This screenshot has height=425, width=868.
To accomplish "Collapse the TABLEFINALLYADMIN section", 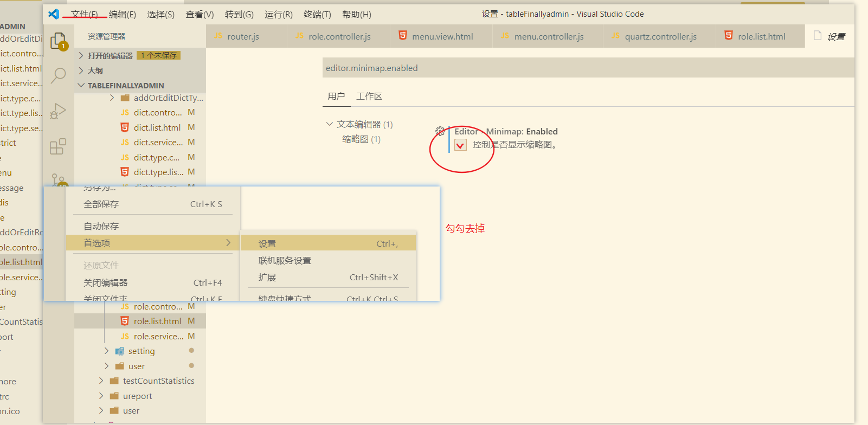I will pyautogui.click(x=81, y=85).
